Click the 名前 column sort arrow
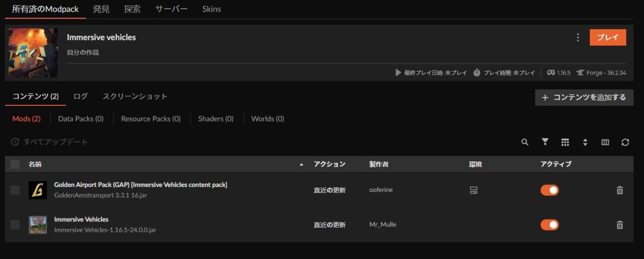The width and height of the screenshot is (644, 259). tap(301, 164)
